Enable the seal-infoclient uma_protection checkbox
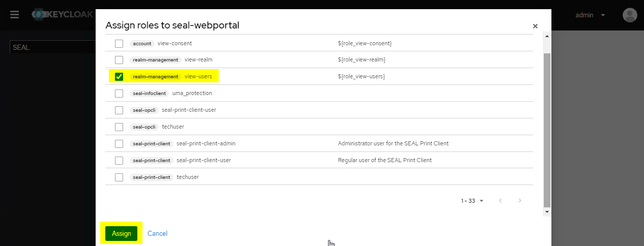 coord(119,94)
